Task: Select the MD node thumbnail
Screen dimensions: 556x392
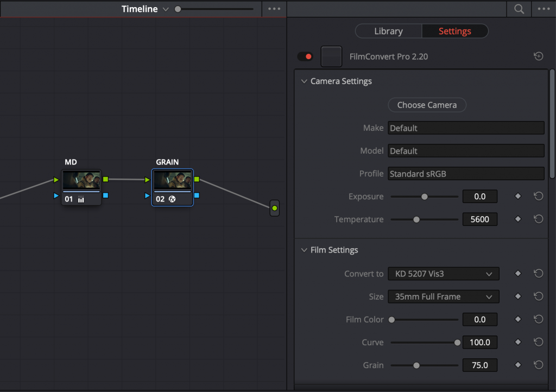Action: click(x=81, y=180)
